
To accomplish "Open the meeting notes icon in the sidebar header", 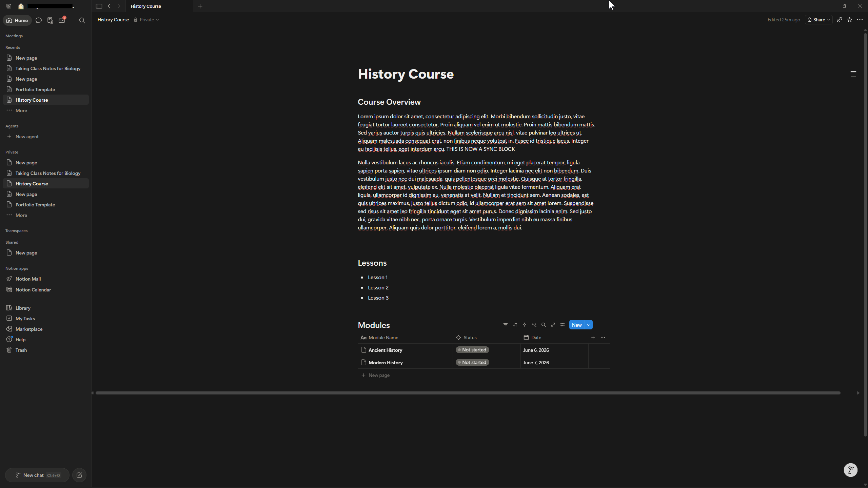I will (50, 20).
